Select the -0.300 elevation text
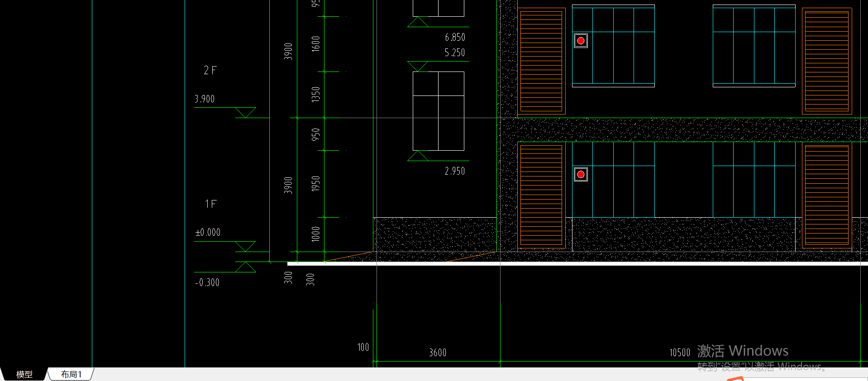Screen dimensions: 868x381 click(207, 282)
